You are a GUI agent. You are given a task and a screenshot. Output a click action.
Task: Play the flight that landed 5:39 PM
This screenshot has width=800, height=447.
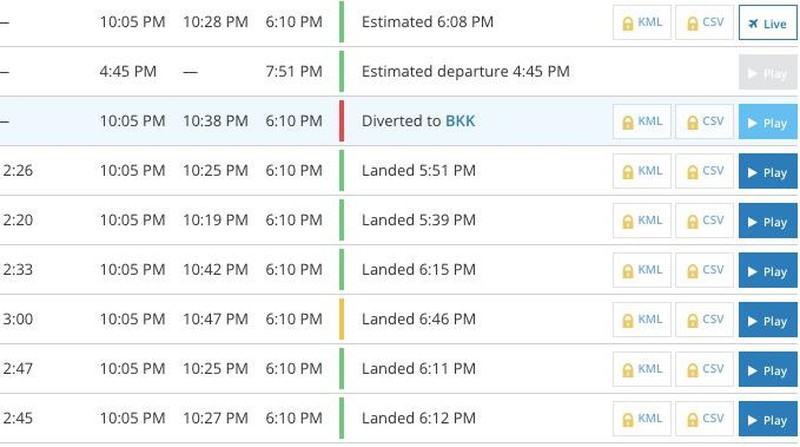point(768,221)
